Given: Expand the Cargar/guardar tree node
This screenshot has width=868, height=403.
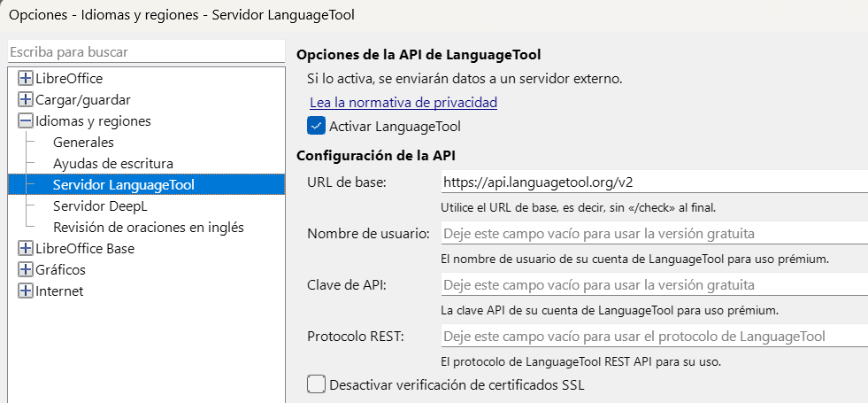Looking at the screenshot, I should (x=26, y=100).
